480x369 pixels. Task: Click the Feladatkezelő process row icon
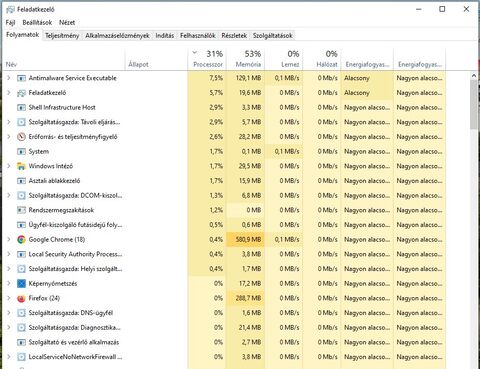[x=21, y=93]
